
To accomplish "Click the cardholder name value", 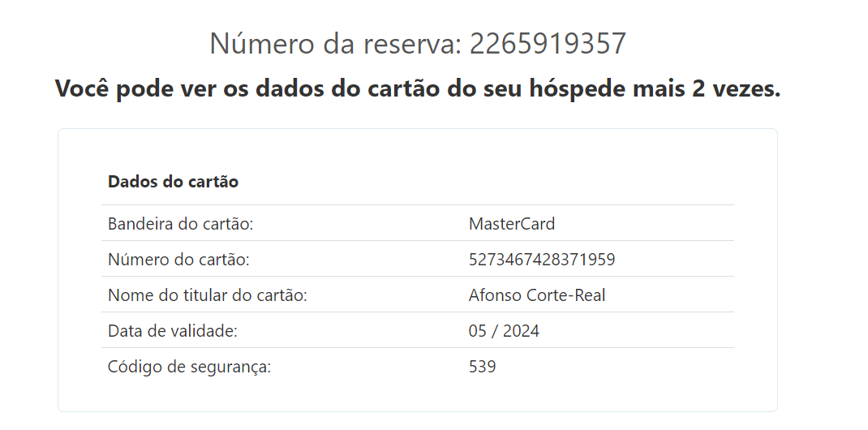I will click(x=537, y=295).
